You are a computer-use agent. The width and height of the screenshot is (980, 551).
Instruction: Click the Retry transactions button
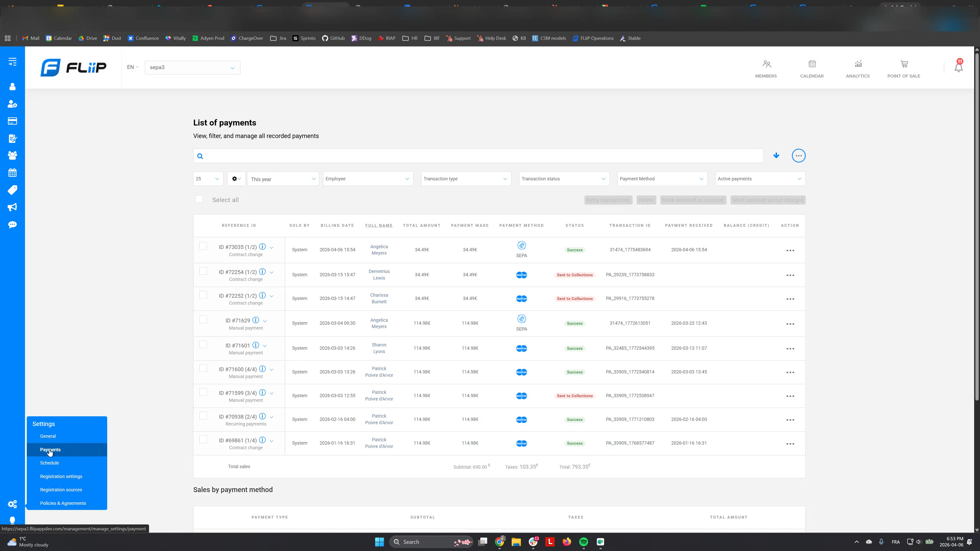coord(608,200)
